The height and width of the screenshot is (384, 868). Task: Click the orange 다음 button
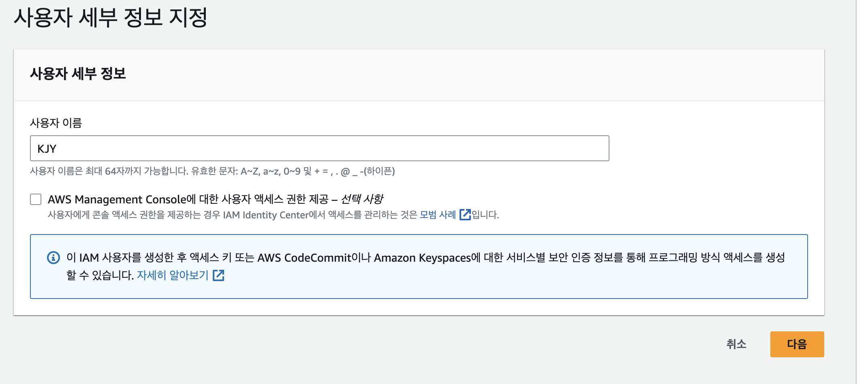point(797,344)
